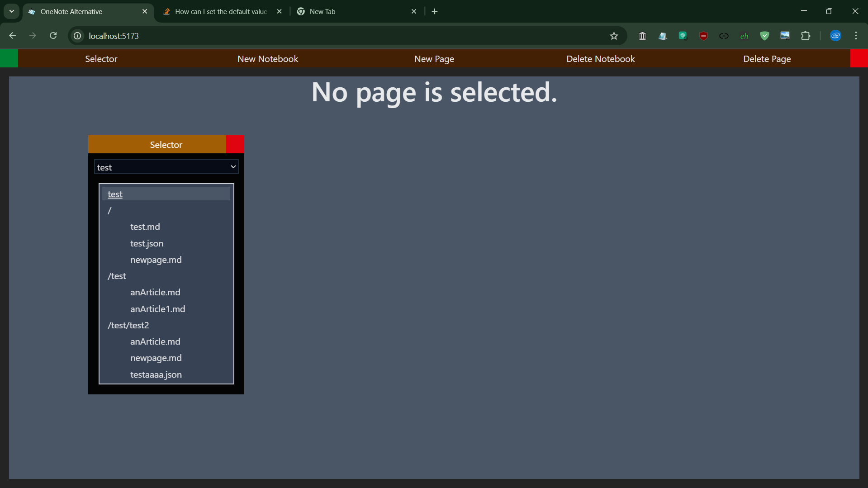Click New Notebook in the top bar
Image resolution: width=868 pixels, height=488 pixels.
267,58
